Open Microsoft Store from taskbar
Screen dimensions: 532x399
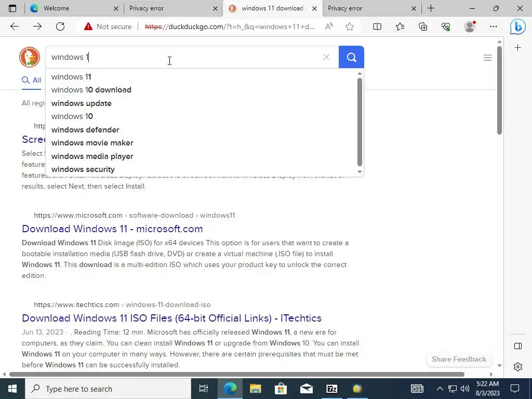tap(281, 389)
